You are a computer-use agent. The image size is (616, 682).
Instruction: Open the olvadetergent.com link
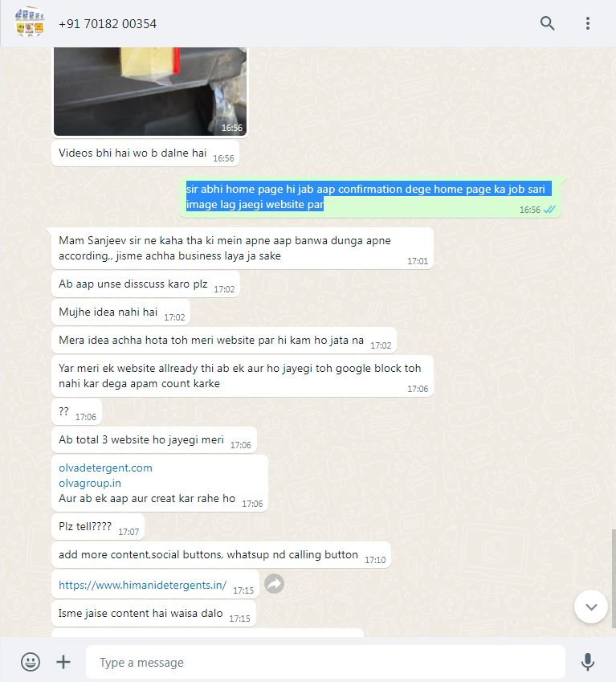pos(106,468)
